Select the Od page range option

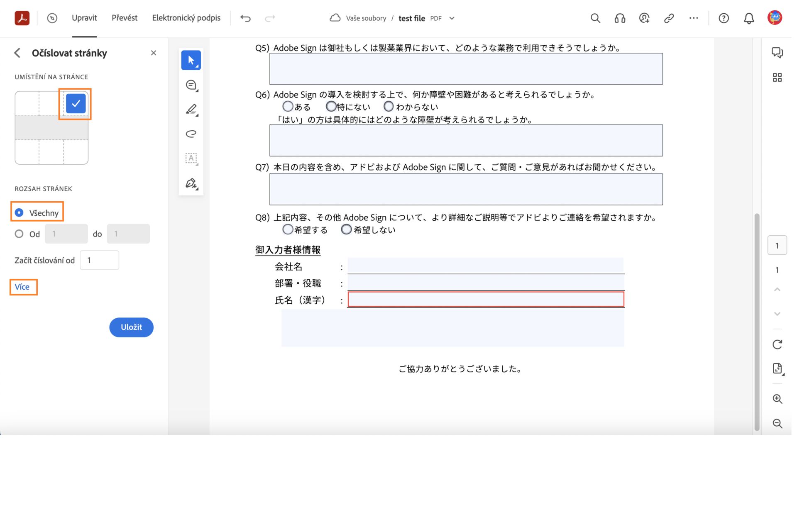[x=19, y=234]
